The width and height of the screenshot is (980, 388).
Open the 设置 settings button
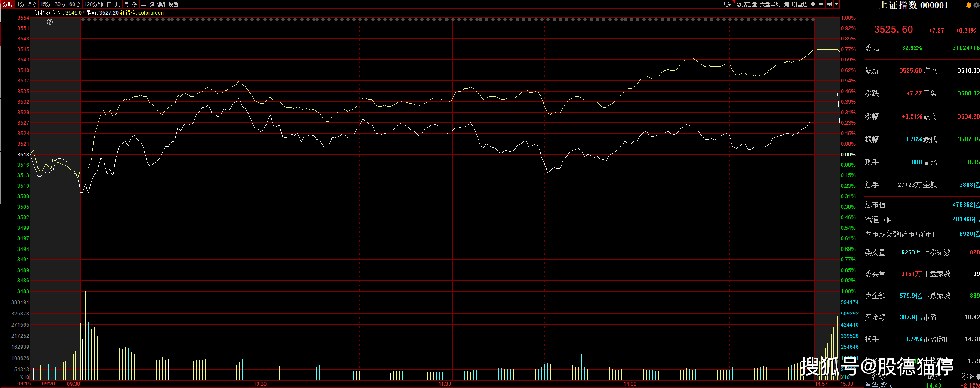point(174,4)
